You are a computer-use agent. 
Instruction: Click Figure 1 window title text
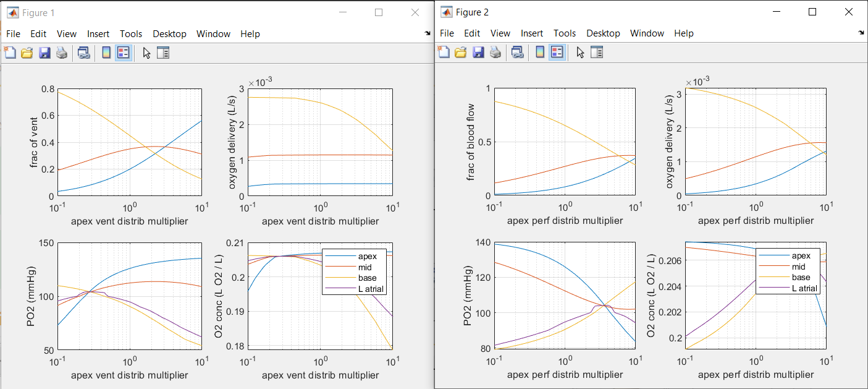tap(38, 12)
